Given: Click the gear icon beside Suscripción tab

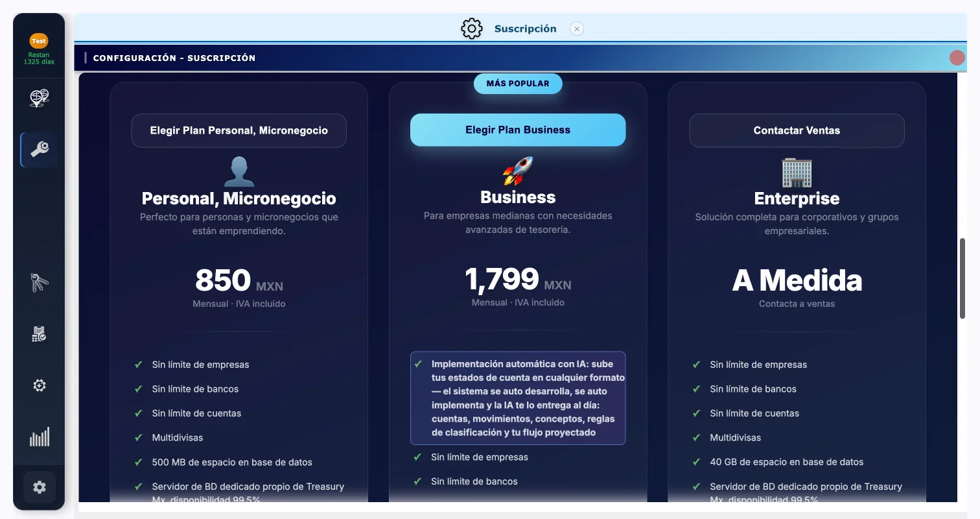Looking at the screenshot, I should pyautogui.click(x=472, y=29).
